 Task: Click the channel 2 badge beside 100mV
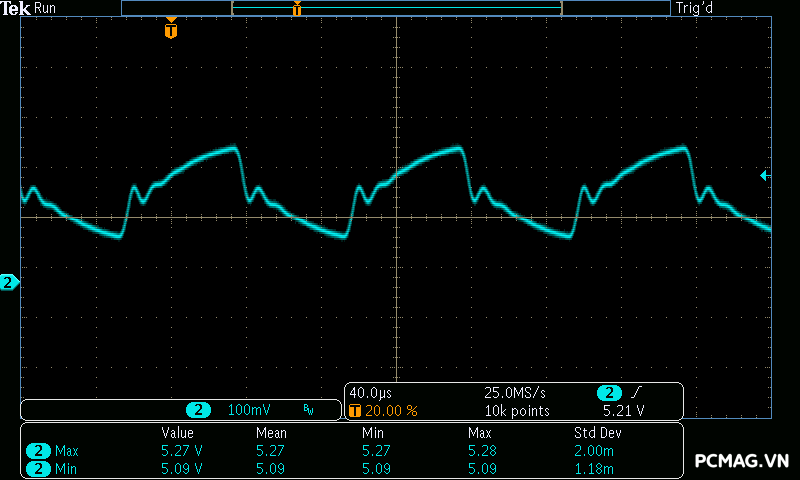pyautogui.click(x=200, y=410)
